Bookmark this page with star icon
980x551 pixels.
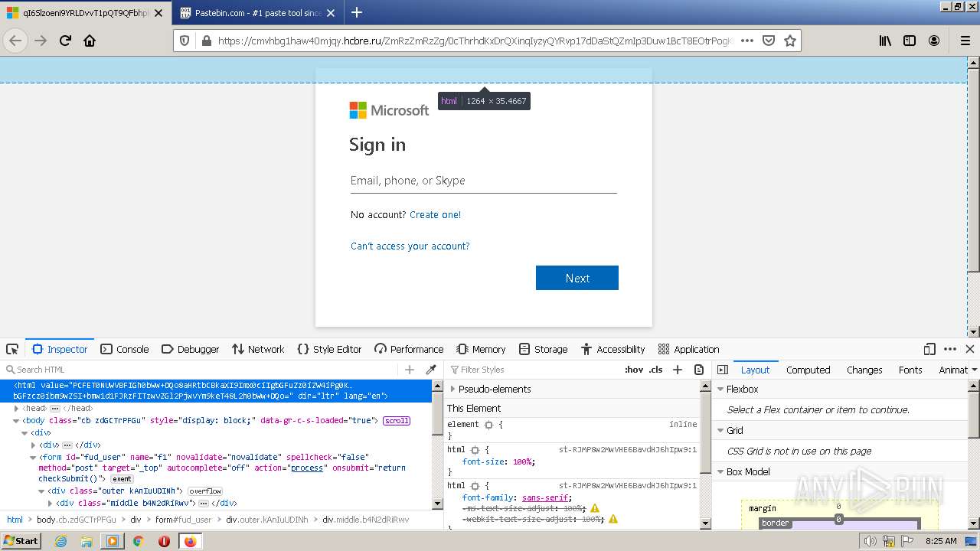tap(790, 41)
